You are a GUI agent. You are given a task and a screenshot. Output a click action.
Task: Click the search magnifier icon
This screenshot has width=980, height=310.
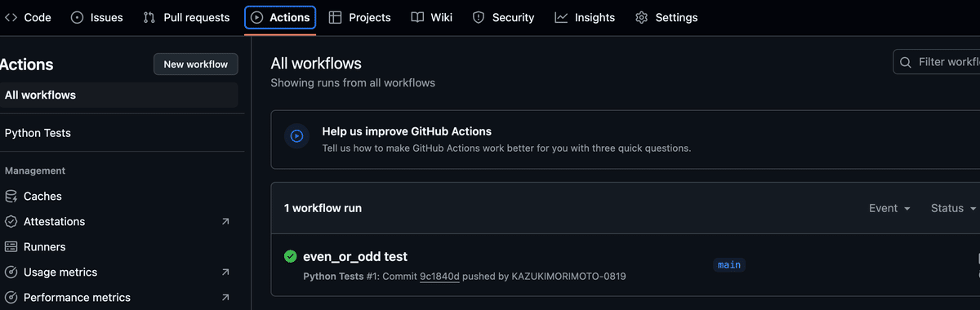point(906,62)
